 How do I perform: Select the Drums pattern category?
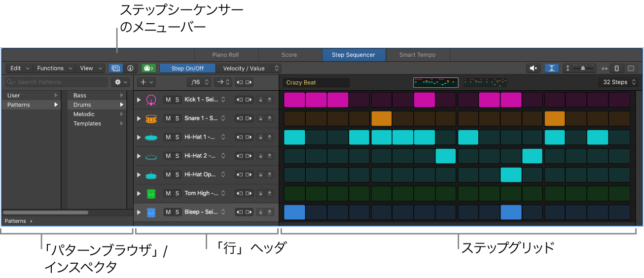(x=82, y=105)
